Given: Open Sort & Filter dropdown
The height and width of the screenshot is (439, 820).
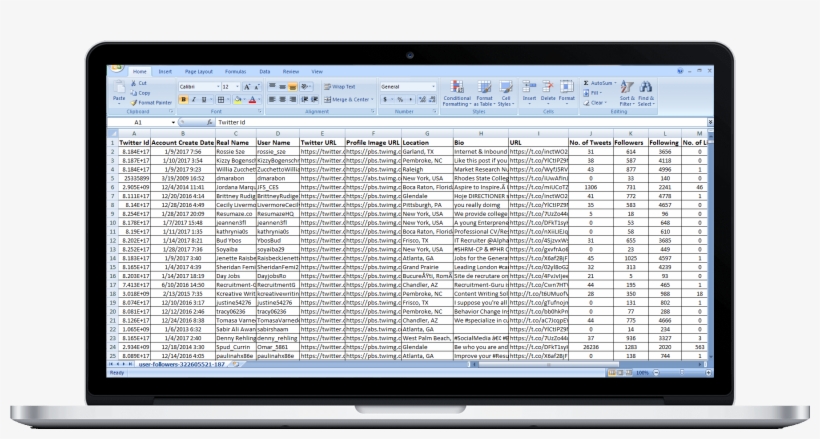Looking at the screenshot, I should tap(627, 94).
